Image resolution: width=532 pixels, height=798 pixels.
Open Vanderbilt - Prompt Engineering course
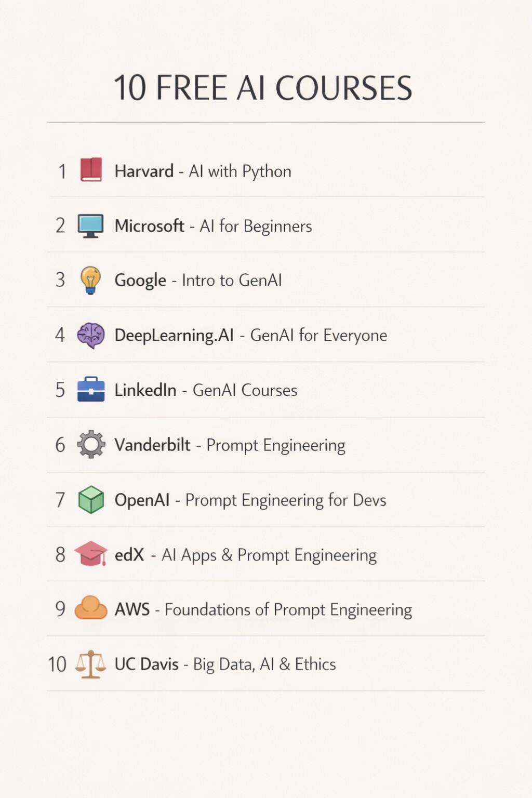point(230,445)
